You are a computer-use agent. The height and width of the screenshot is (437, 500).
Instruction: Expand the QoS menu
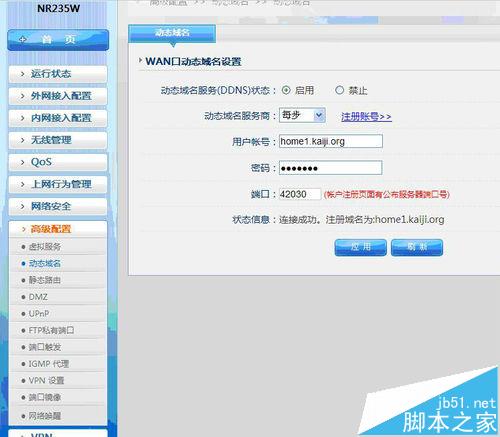(58, 162)
